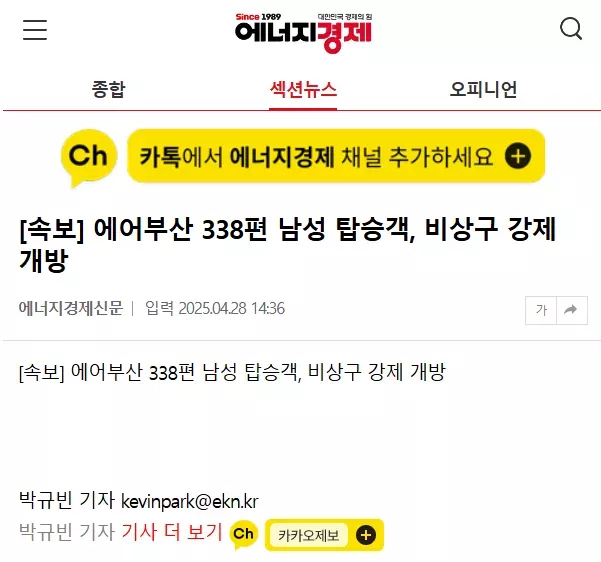Viewport: 601px width, 562px height.
Task: Click the 가 font size button
Action: [541, 310]
